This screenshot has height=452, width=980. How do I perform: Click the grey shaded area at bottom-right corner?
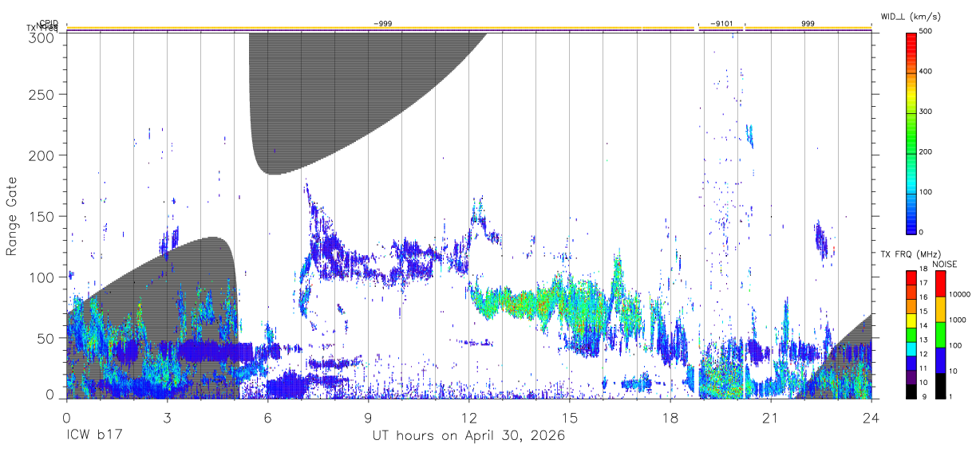[x=846, y=363]
